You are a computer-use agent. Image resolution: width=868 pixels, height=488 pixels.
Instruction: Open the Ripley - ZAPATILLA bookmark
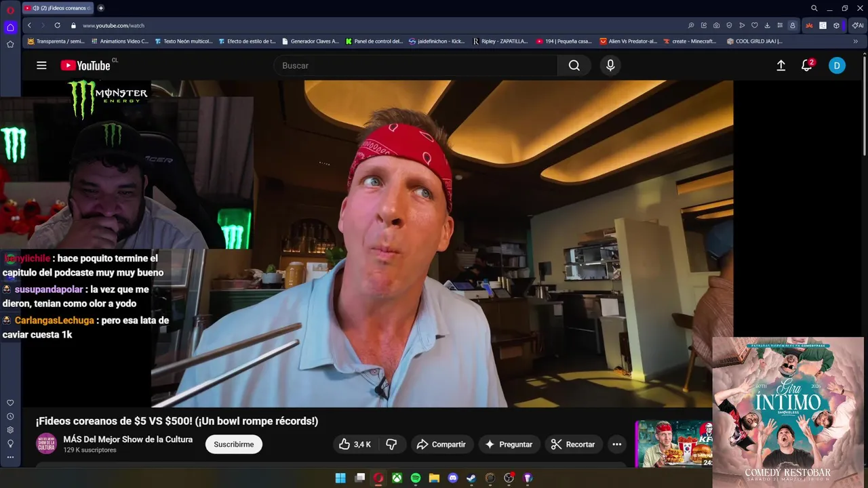tap(500, 41)
